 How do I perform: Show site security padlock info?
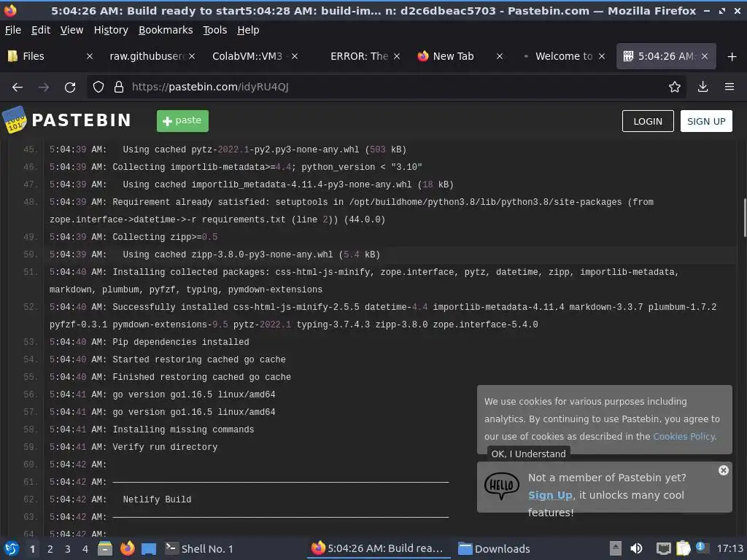point(119,87)
